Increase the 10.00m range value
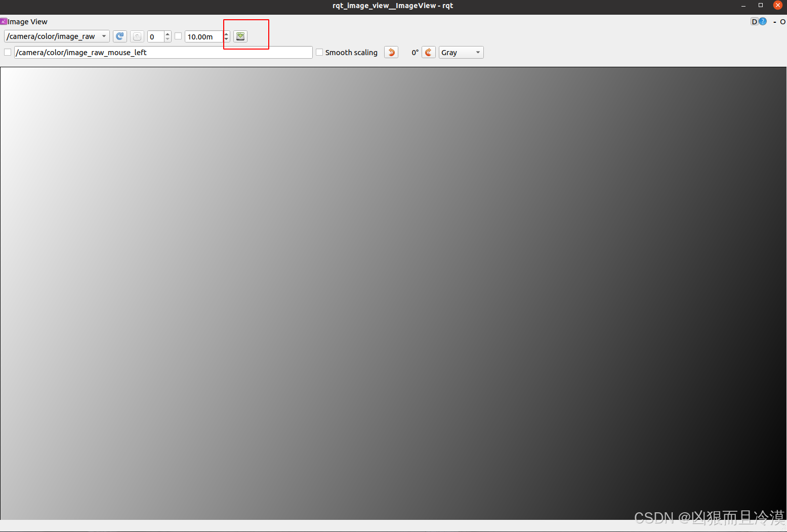 point(226,34)
